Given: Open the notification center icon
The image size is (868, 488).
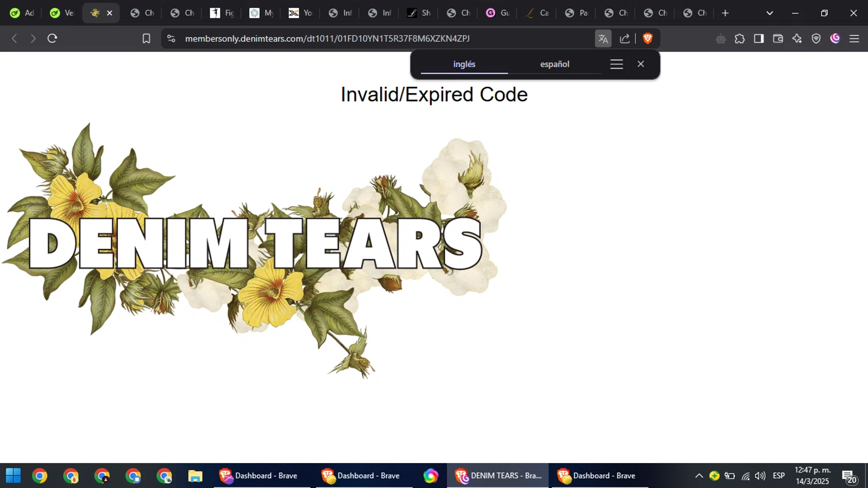Looking at the screenshot, I should 849,476.
